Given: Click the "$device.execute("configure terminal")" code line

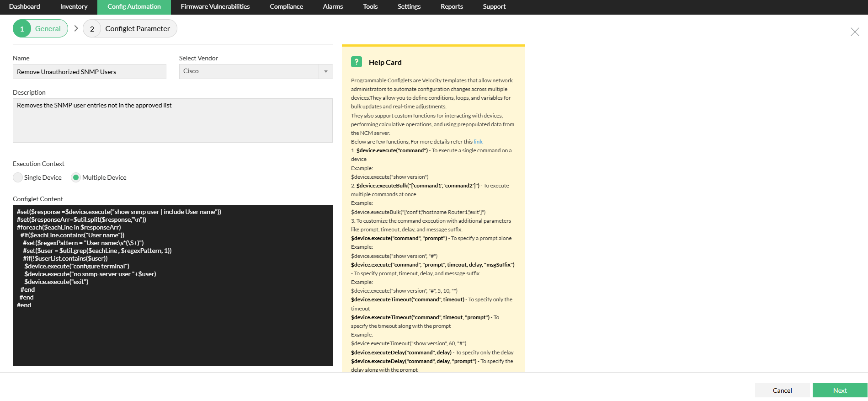Looking at the screenshot, I should [77, 266].
